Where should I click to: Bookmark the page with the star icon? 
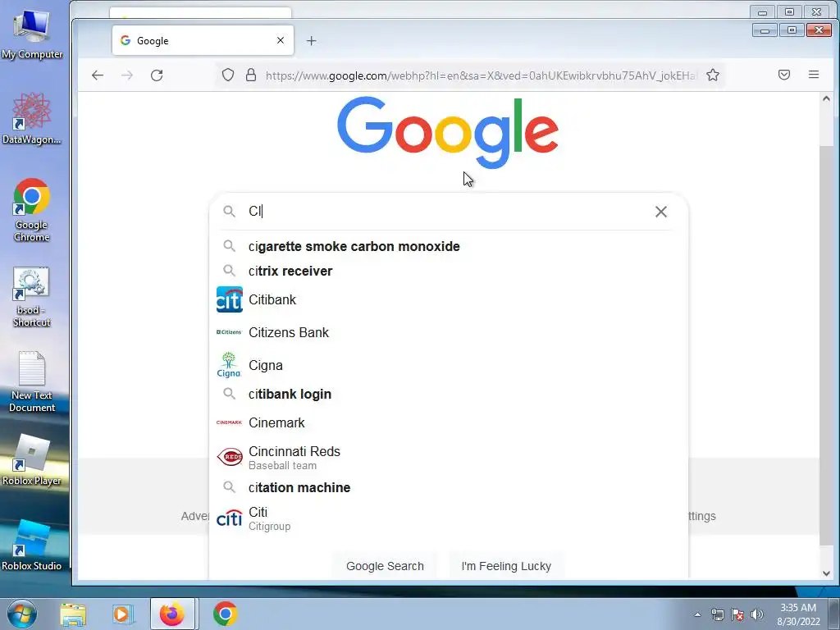(713, 75)
